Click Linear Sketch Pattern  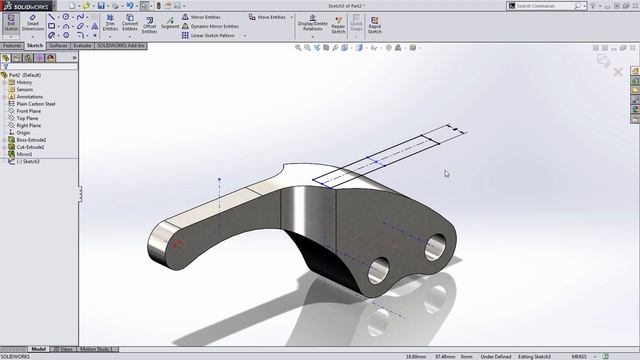208,36
